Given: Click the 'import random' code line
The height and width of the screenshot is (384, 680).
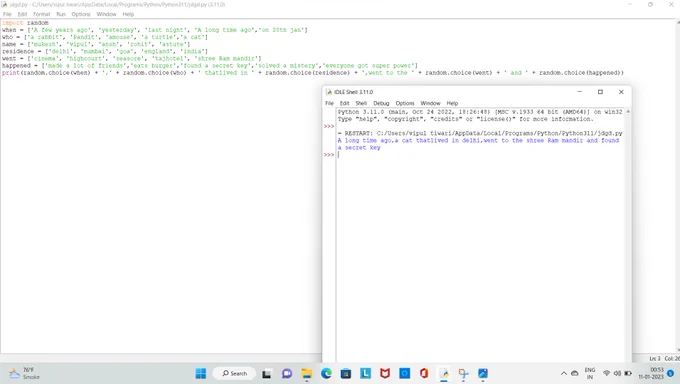Looking at the screenshot, I should pyautogui.click(x=25, y=23).
